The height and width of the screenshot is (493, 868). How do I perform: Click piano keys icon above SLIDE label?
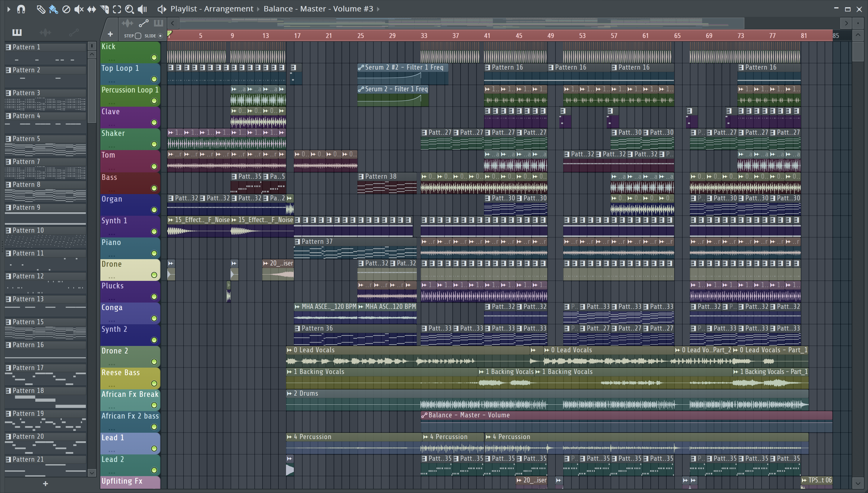coord(159,24)
